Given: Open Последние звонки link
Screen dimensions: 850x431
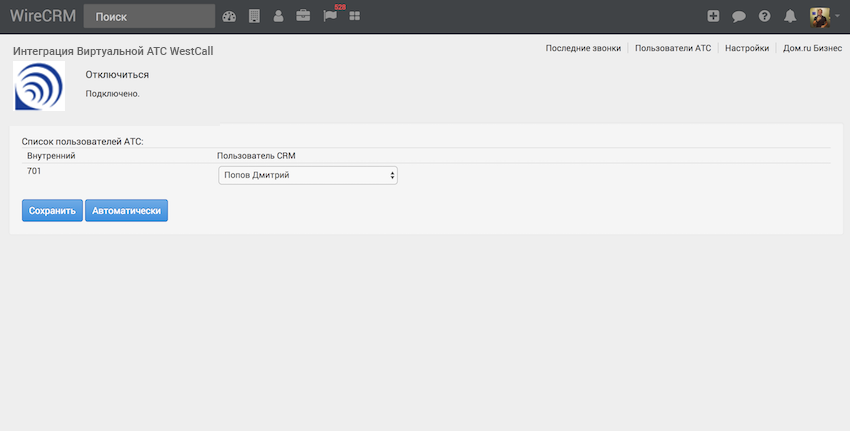Looking at the screenshot, I should click(x=583, y=48).
